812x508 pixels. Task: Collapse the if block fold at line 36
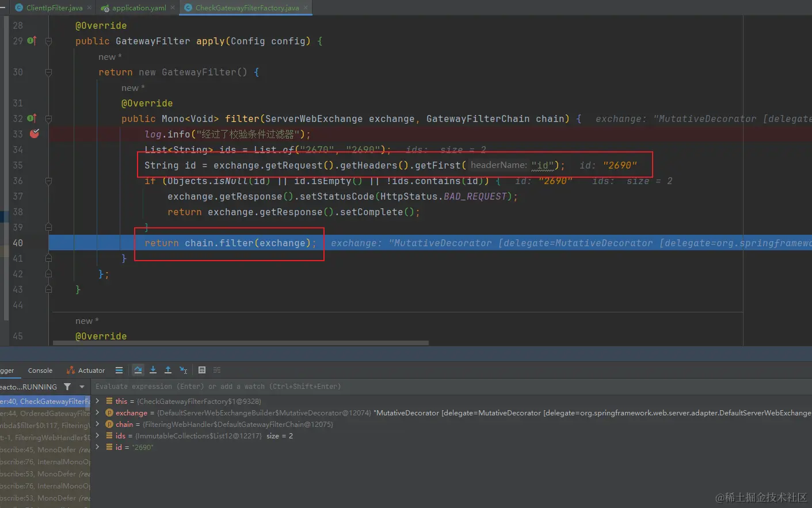pos(48,181)
